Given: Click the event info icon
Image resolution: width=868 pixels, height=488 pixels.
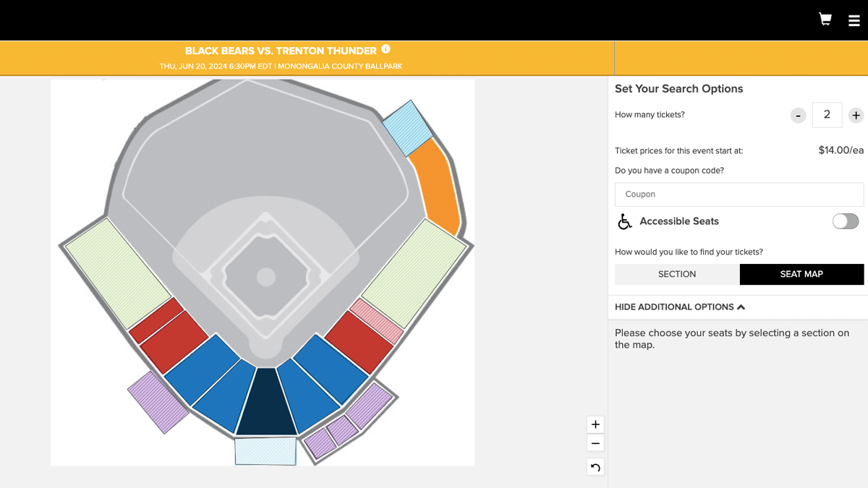Looking at the screenshot, I should point(386,49).
